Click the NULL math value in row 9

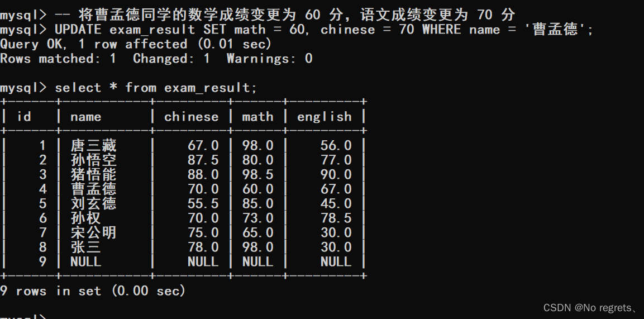pyautogui.click(x=257, y=261)
